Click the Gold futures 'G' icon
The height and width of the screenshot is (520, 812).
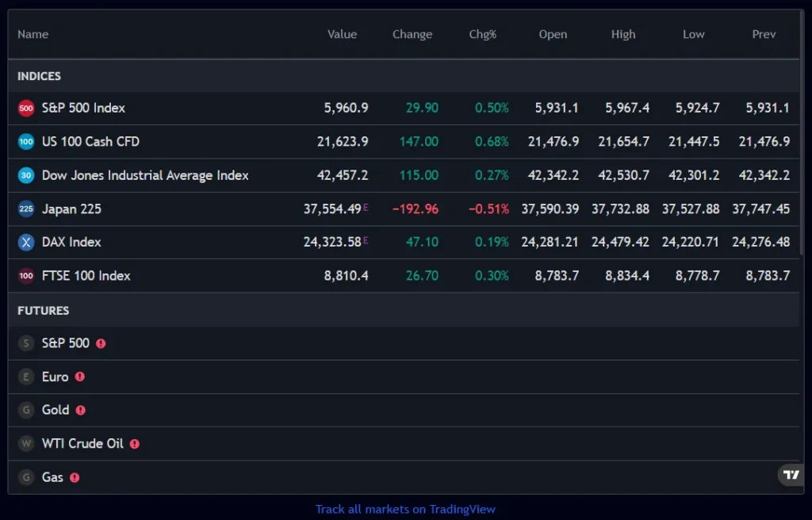[x=25, y=410]
